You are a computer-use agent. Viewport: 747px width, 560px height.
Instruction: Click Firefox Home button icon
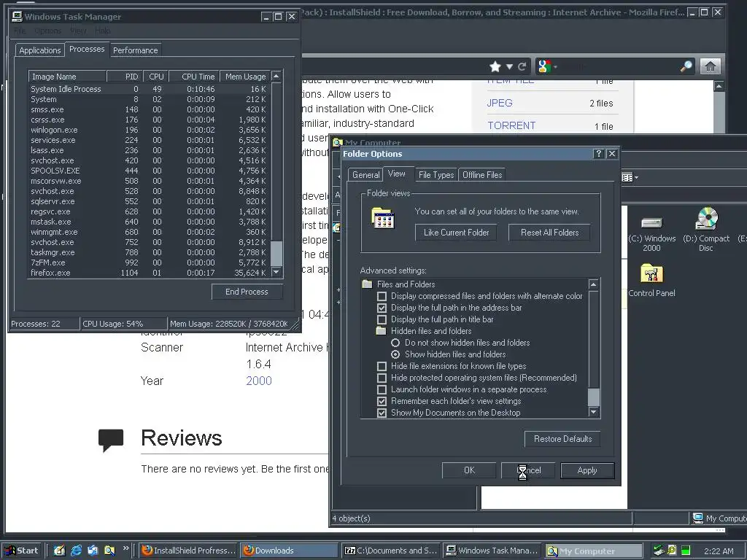click(711, 66)
